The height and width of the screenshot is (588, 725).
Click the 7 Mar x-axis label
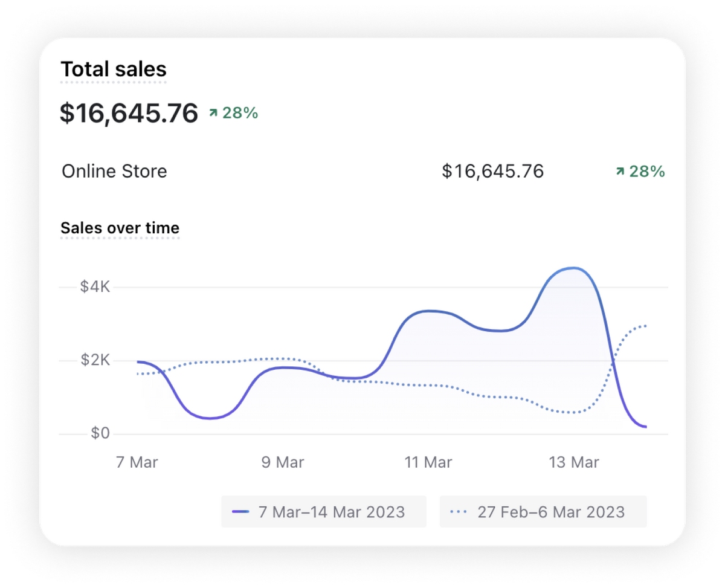[x=137, y=462]
